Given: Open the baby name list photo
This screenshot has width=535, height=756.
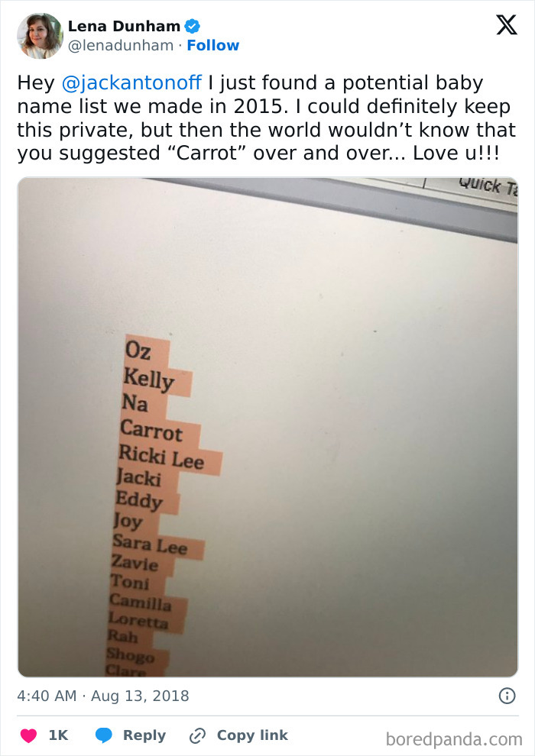Looking at the screenshot, I should 267,424.
